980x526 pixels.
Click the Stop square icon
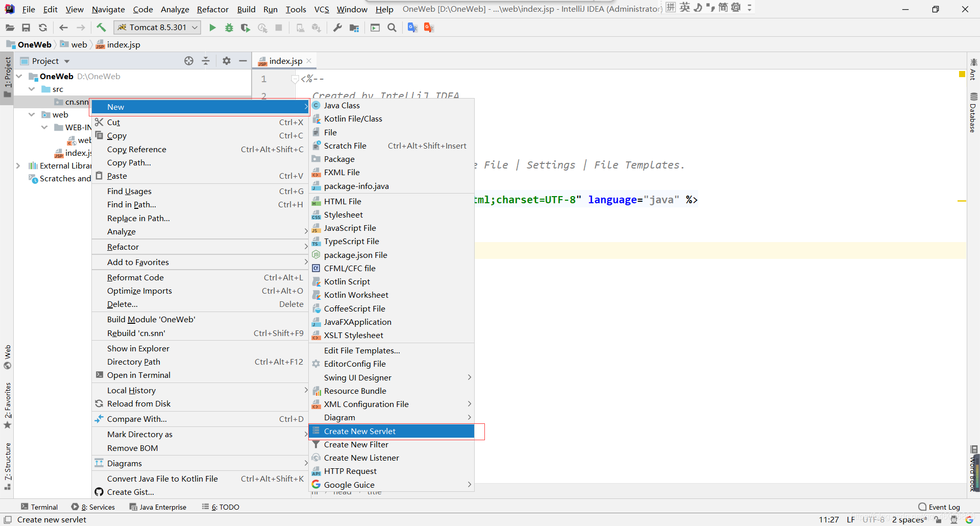pyautogui.click(x=279, y=28)
